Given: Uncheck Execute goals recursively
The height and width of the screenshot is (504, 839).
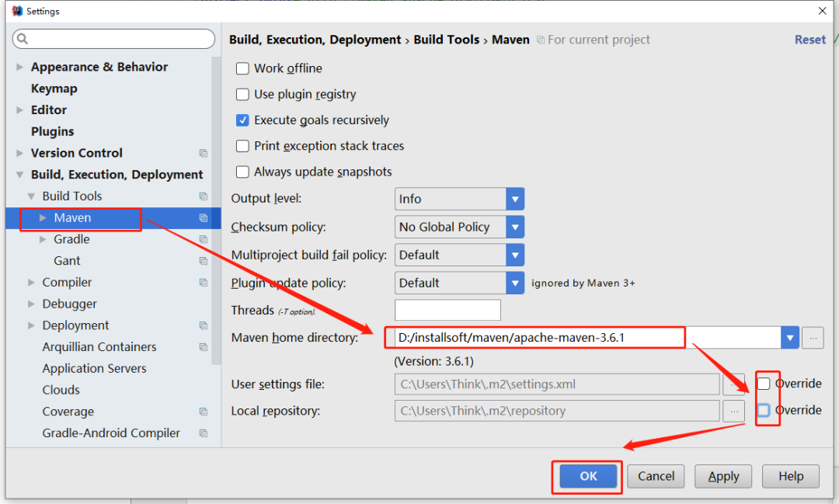Looking at the screenshot, I should (x=242, y=120).
